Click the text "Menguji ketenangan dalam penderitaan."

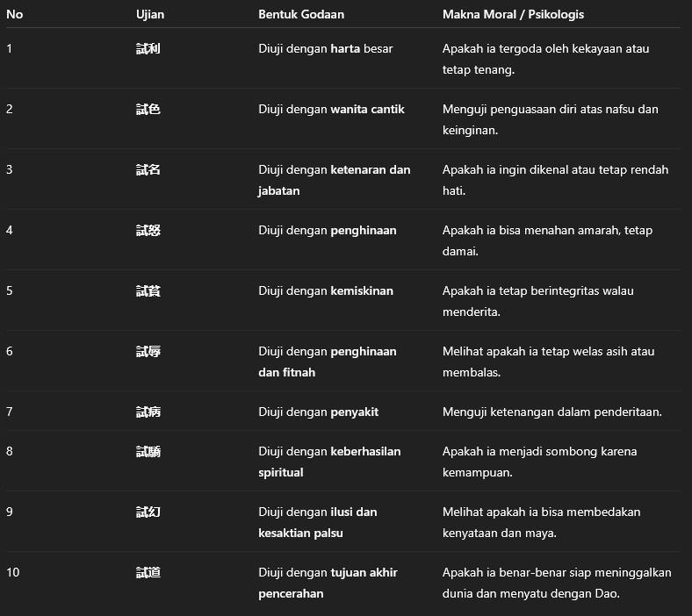[x=551, y=412]
